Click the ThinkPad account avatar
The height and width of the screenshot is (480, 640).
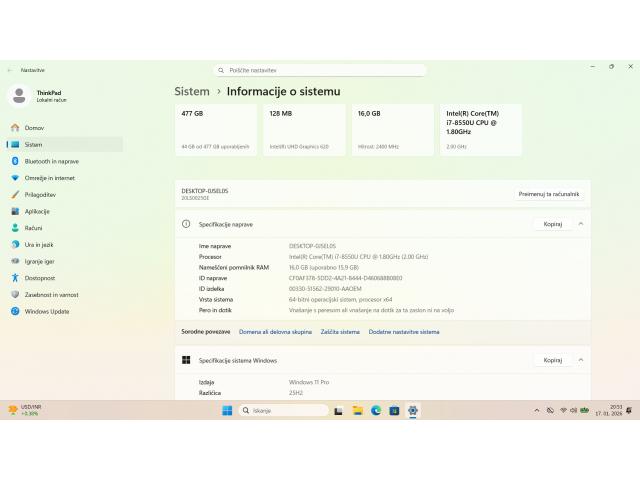[x=19, y=96]
